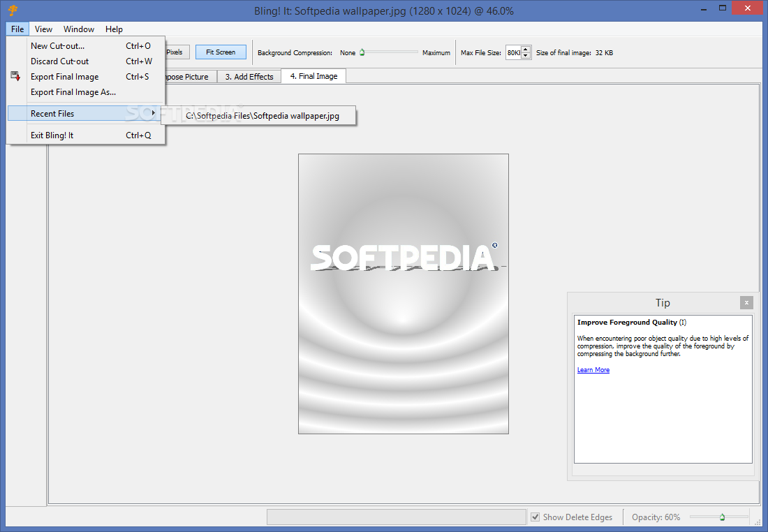Follow the Learn More link in Tip
Viewport: 768px width, 532px height.
[593, 370]
